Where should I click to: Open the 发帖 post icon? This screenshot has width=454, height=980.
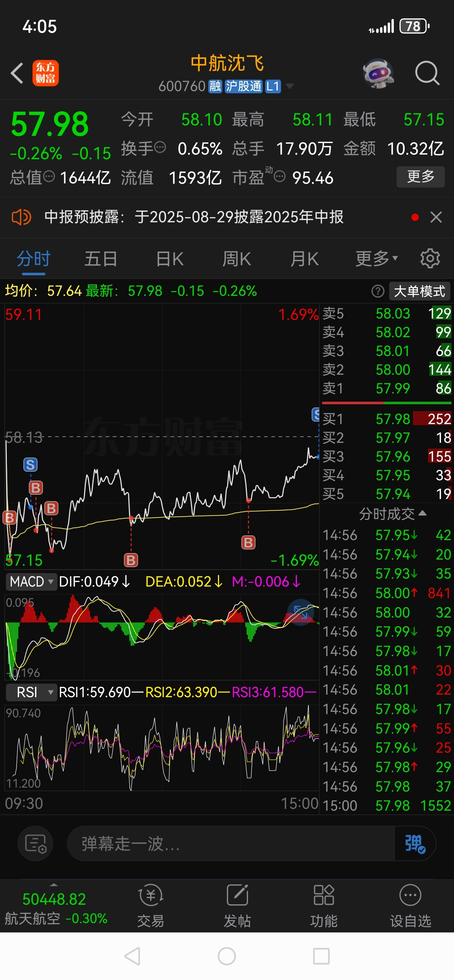click(x=237, y=906)
